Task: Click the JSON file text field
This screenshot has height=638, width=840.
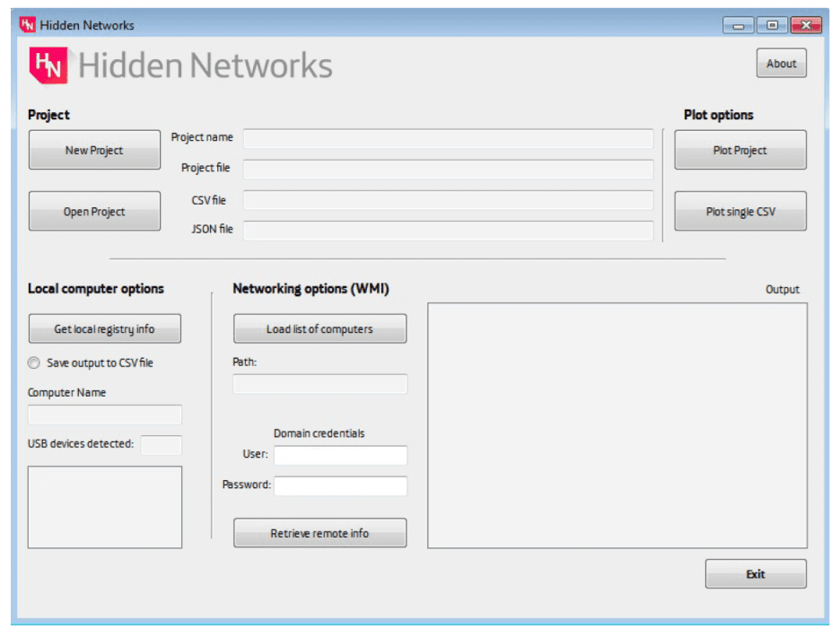Action: [448, 231]
